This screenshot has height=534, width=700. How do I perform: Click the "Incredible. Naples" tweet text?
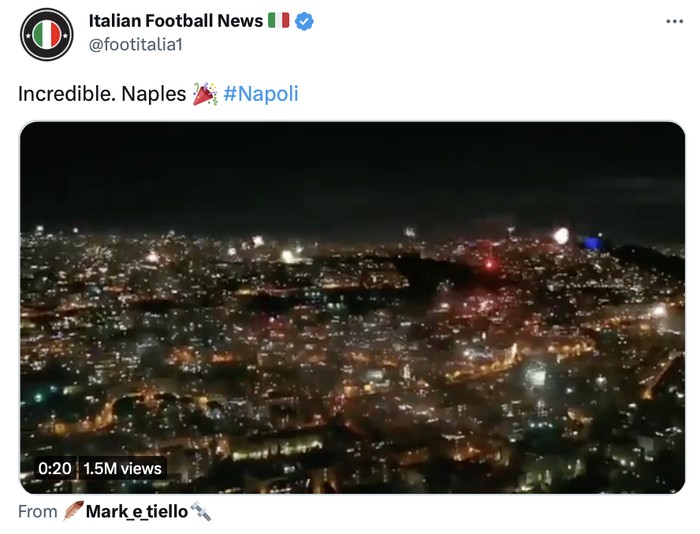point(102,94)
